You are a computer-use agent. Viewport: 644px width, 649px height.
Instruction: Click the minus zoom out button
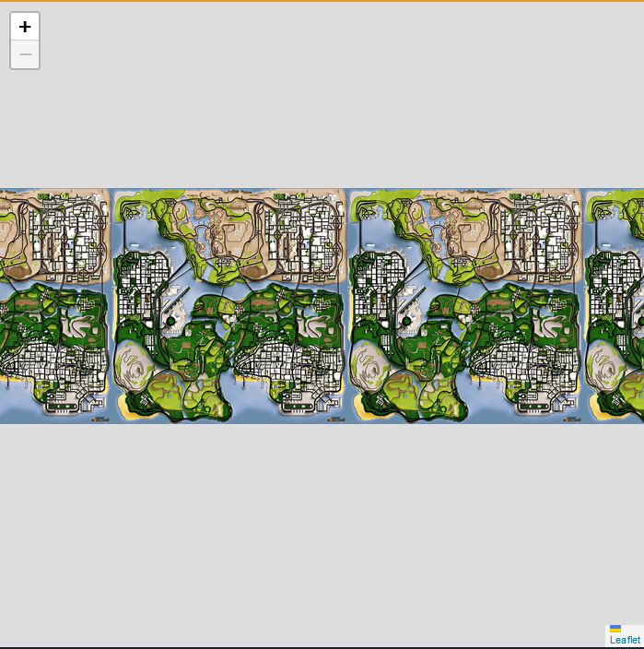tap(25, 54)
